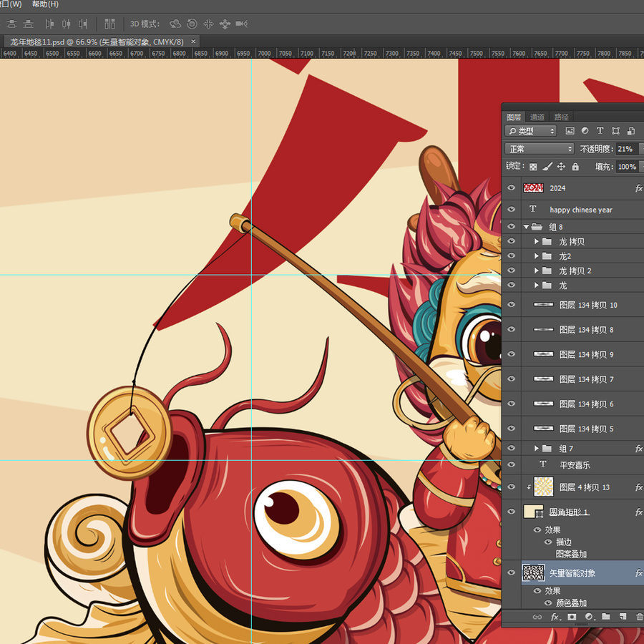Click the auto-align layers icon
This screenshot has width=644, height=644.
pyautogui.click(x=109, y=24)
